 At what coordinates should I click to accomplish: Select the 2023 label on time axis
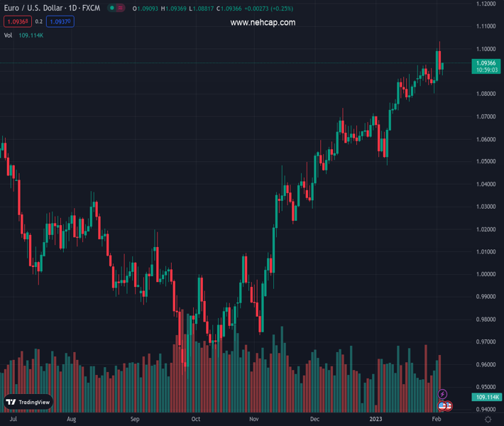tap(376, 420)
